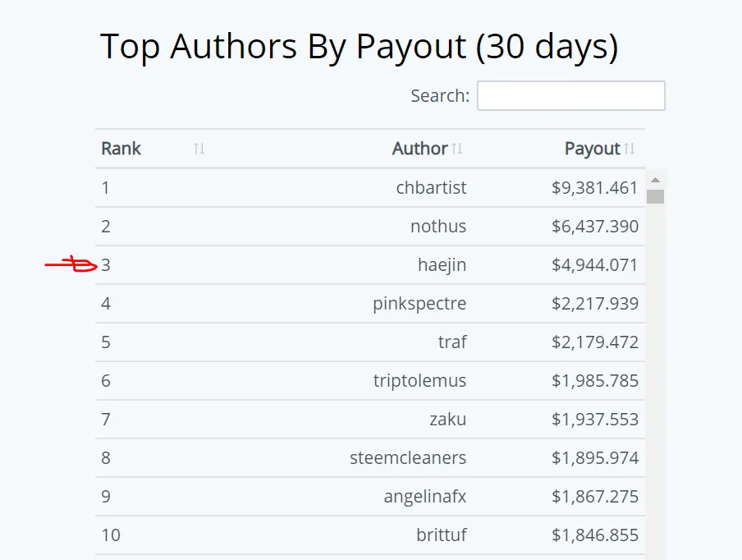This screenshot has height=560, width=742.
Task: Select the steemcleaners author
Action: [x=408, y=458]
